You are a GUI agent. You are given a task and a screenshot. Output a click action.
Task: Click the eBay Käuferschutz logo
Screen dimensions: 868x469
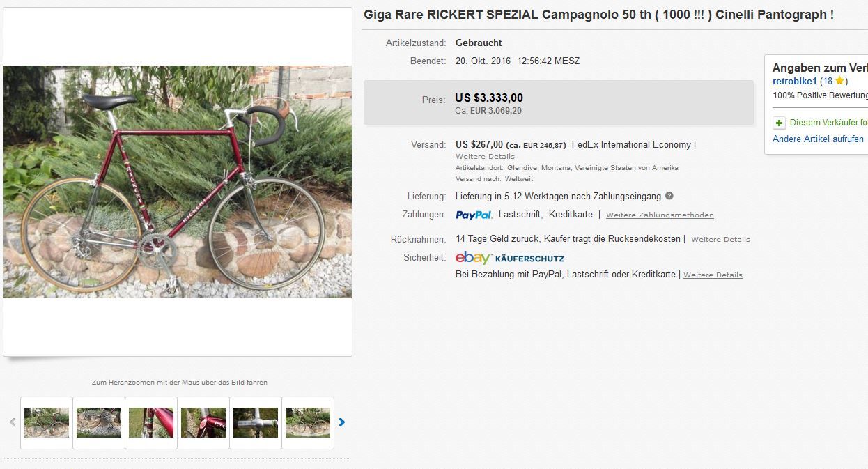[x=510, y=258]
